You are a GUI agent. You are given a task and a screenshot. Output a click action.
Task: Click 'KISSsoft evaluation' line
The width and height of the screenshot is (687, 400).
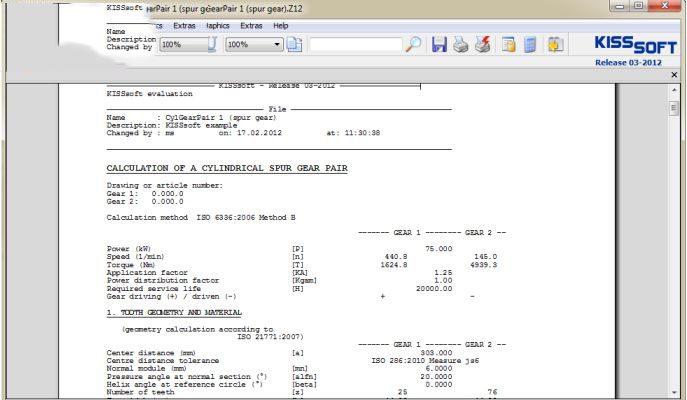(x=149, y=94)
